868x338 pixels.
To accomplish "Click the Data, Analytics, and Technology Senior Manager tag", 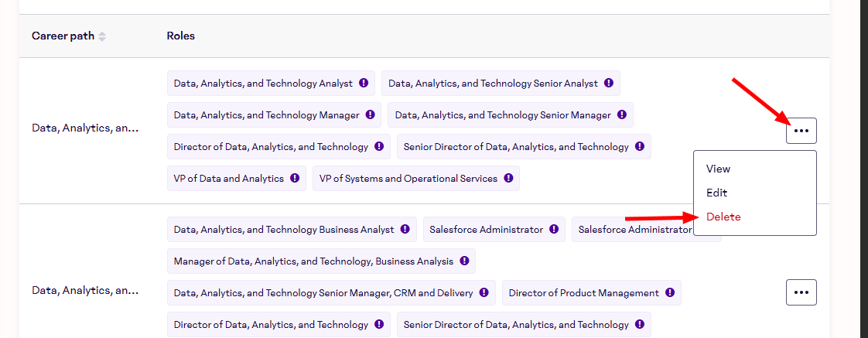I will [503, 115].
